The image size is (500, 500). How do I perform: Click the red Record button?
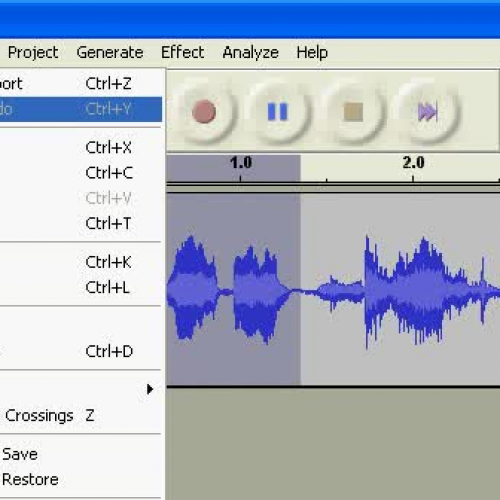pos(204,111)
